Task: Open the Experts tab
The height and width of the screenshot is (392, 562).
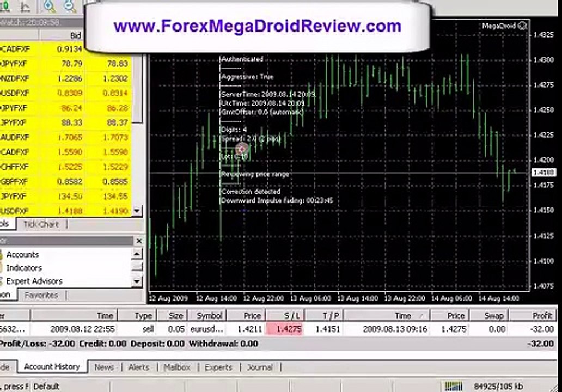Action: [x=218, y=367]
